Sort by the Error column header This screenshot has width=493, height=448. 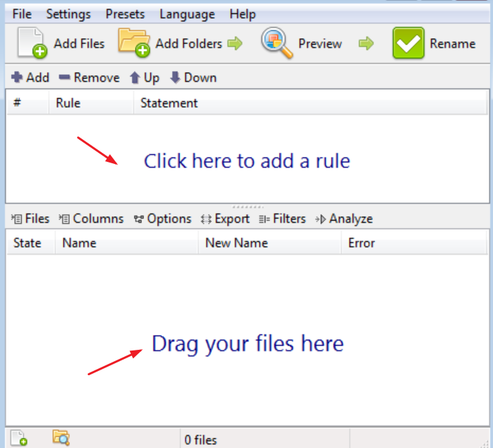415,243
